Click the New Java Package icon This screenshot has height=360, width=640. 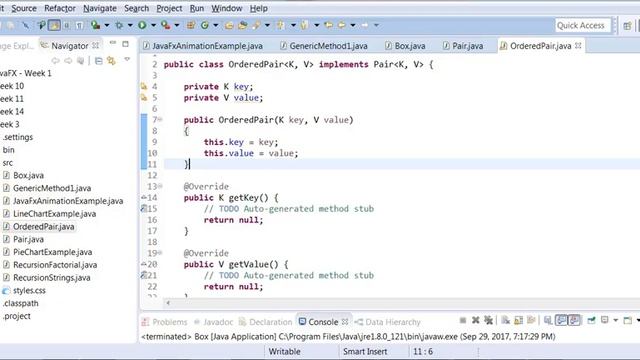[191, 25]
